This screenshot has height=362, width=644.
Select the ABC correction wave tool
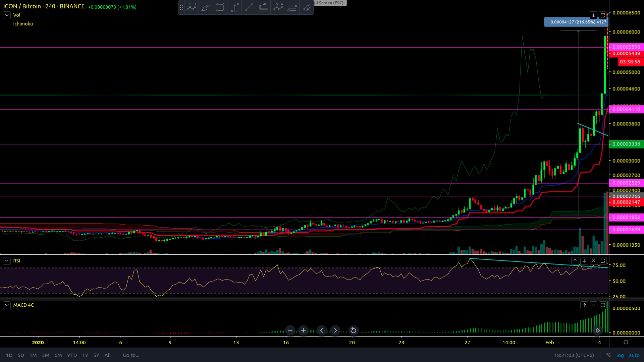click(278, 7)
